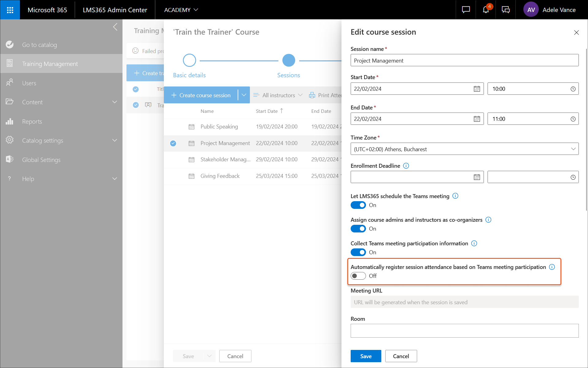Open the Time Zone dropdown

click(464, 149)
